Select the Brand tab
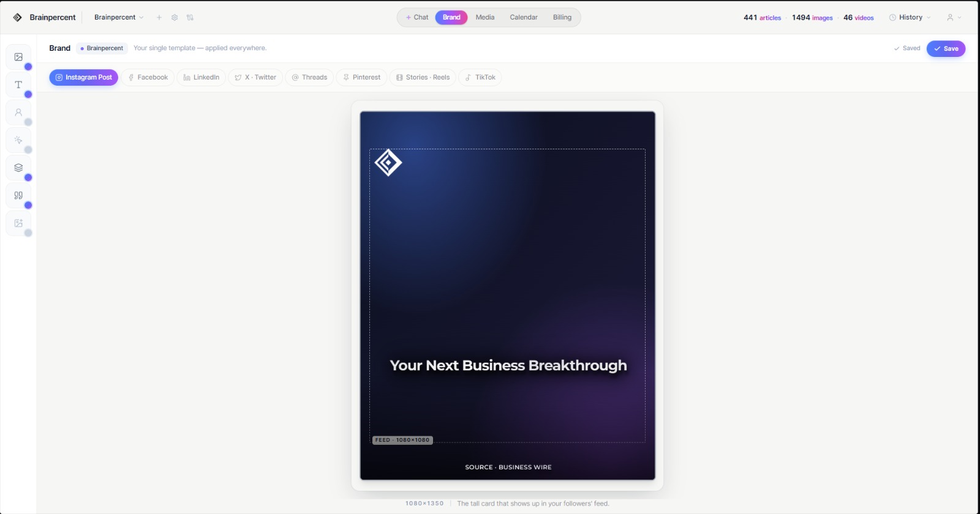Viewport: 980px width, 514px height. coord(451,17)
